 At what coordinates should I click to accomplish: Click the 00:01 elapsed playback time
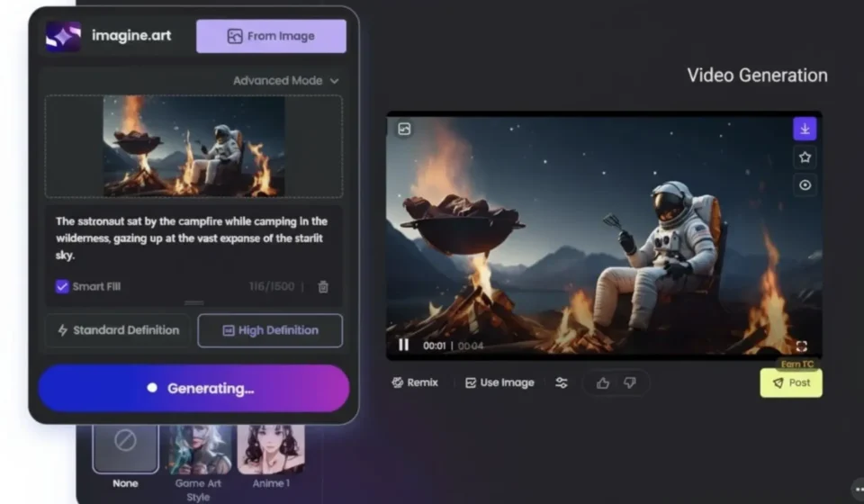pos(434,346)
